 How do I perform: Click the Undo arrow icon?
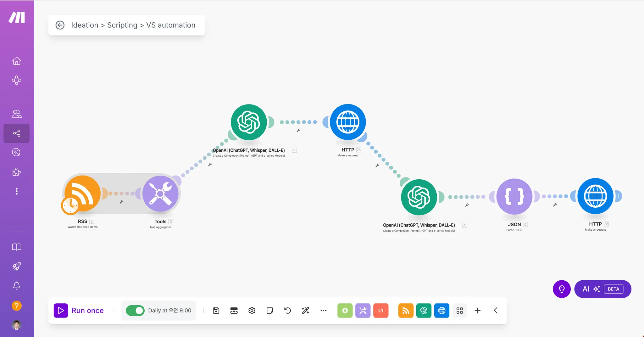click(x=287, y=311)
